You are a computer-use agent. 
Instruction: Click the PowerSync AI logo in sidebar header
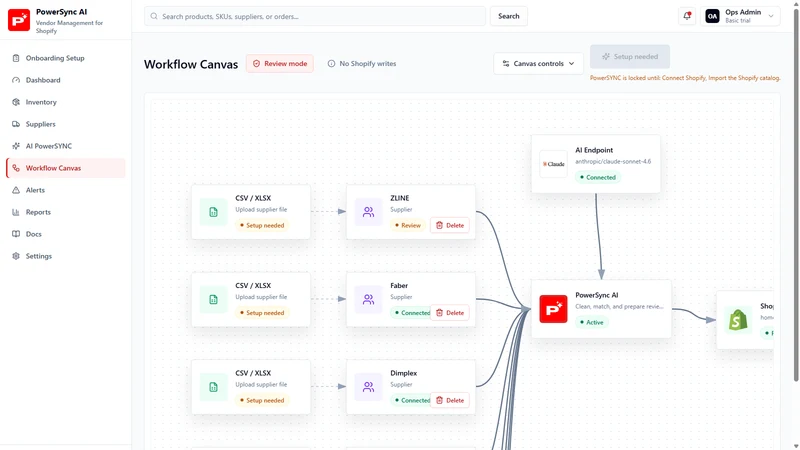tap(19, 20)
